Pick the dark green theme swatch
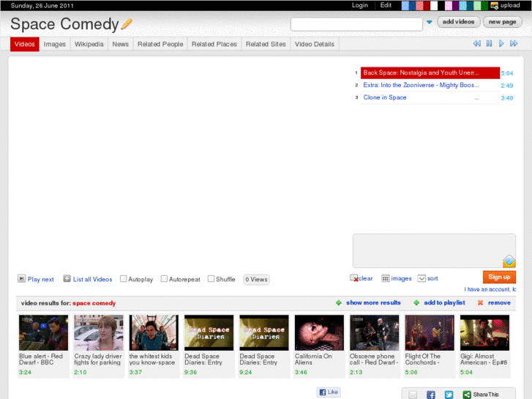 484,5
